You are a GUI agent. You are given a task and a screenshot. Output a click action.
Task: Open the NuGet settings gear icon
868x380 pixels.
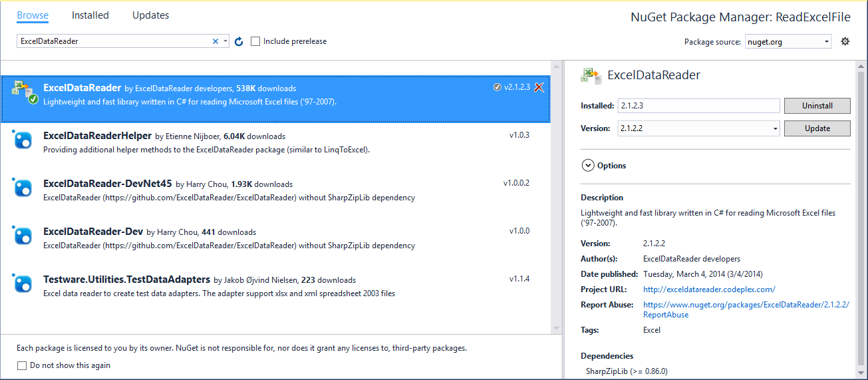click(845, 41)
